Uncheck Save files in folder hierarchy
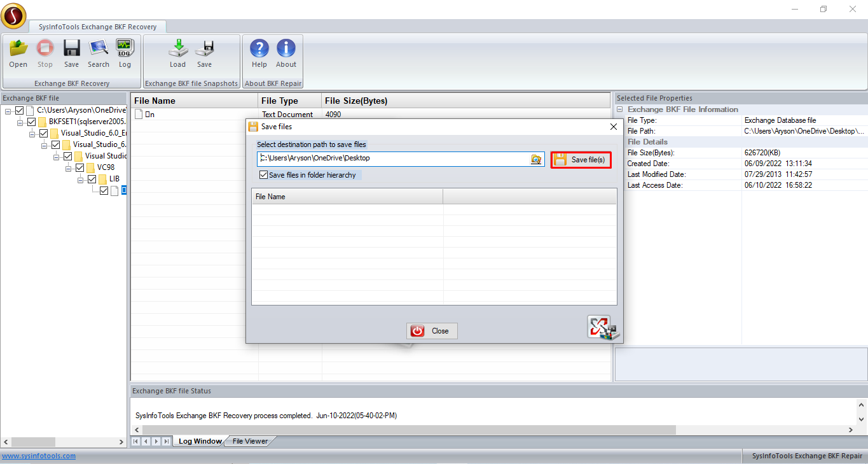Screen dimensions: 868x464 [x=264, y=175]
